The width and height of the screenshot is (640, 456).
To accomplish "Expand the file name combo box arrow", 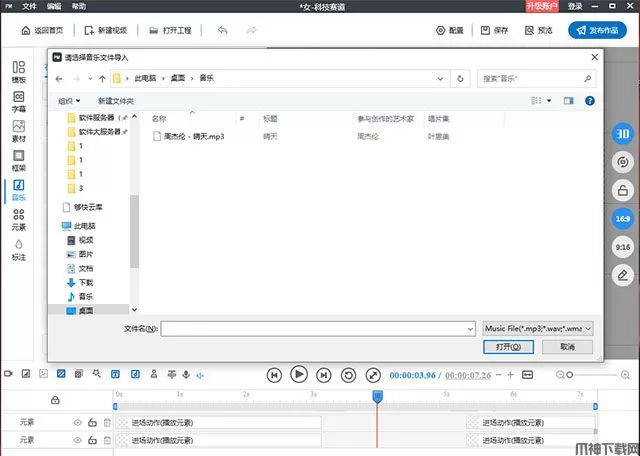I will tap(469, 328).
